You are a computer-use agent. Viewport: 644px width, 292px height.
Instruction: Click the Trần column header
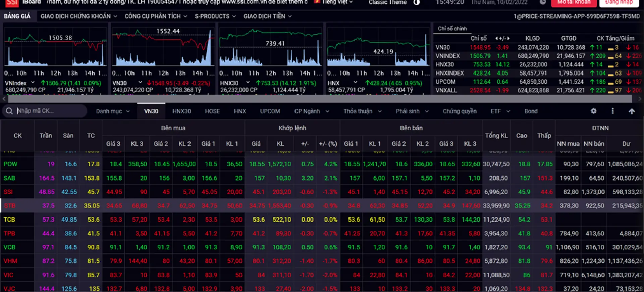point(46,136)
